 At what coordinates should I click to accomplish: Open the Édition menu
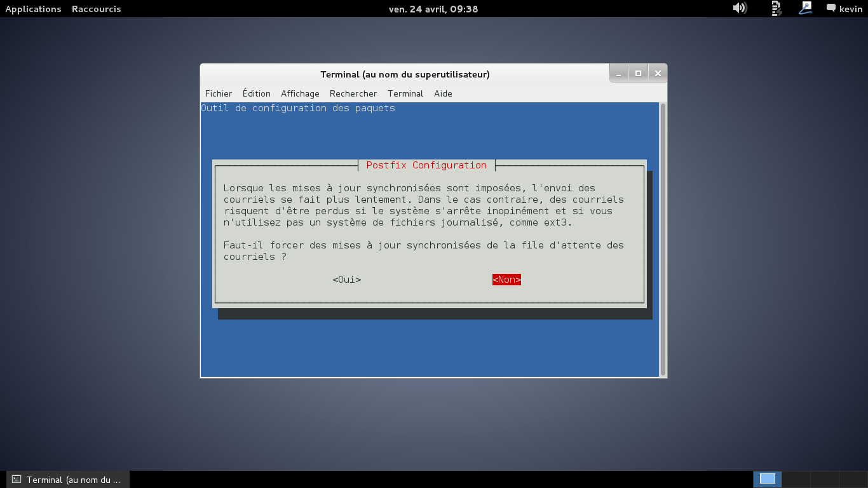coord(257,93)
